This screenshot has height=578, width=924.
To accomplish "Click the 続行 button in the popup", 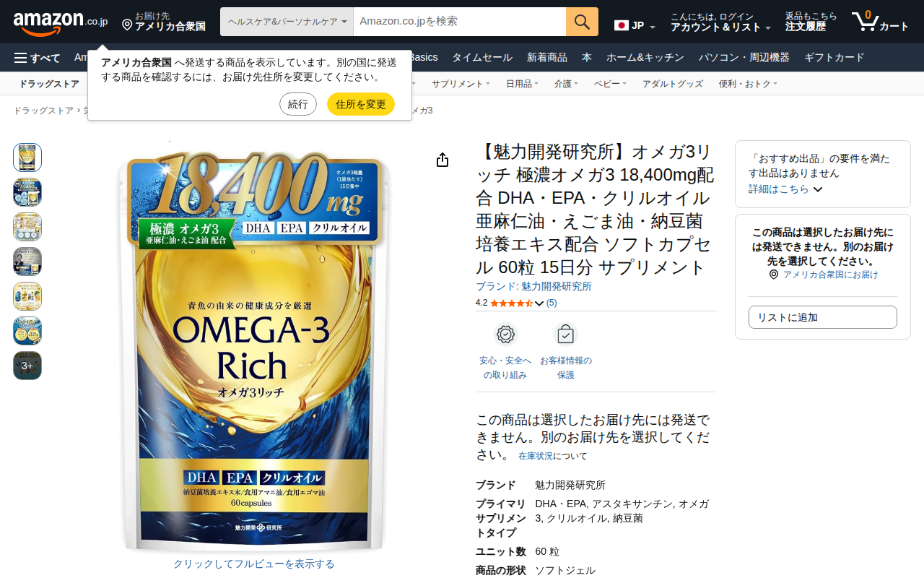I will click(298, 104).
